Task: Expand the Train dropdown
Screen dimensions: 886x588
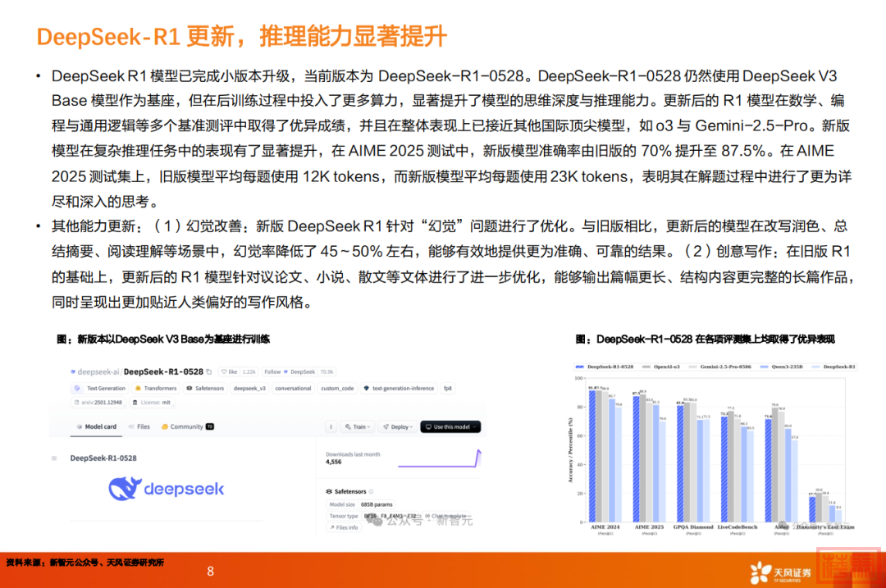Action: pos(358,427)
